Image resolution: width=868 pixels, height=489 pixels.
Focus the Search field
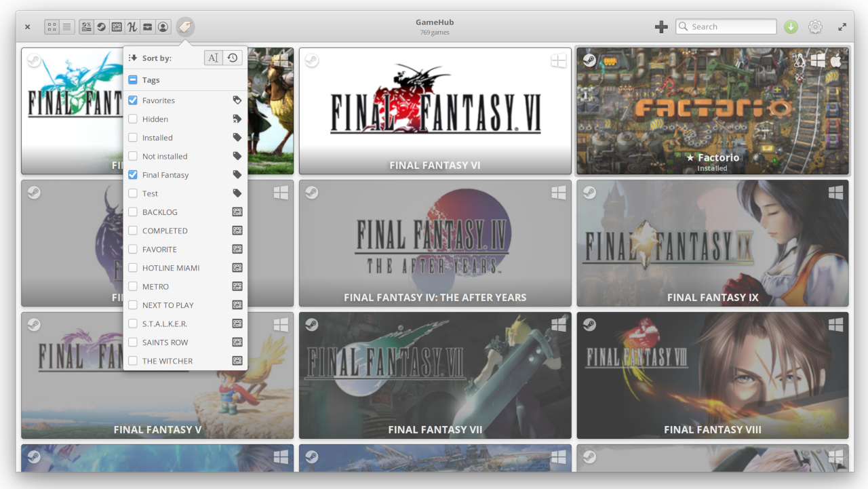726,27
